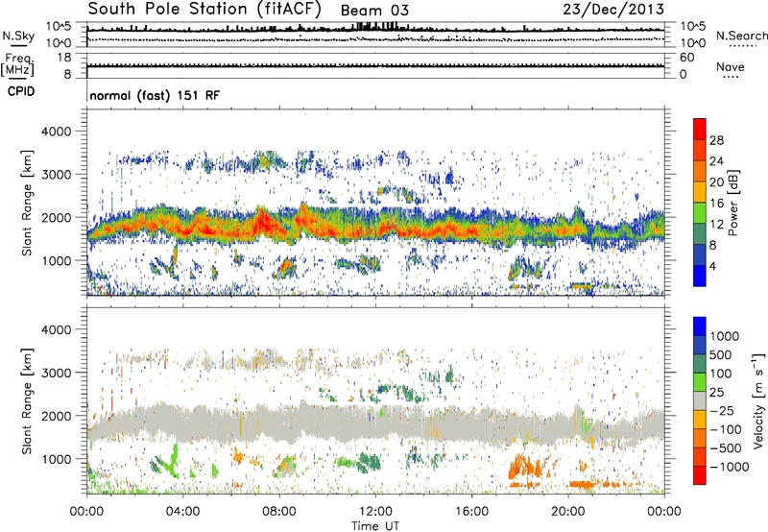Click the '4000' tick of the power panel
Screen dimensions: 768x532
pyautogui.click(x=56, y=132)
